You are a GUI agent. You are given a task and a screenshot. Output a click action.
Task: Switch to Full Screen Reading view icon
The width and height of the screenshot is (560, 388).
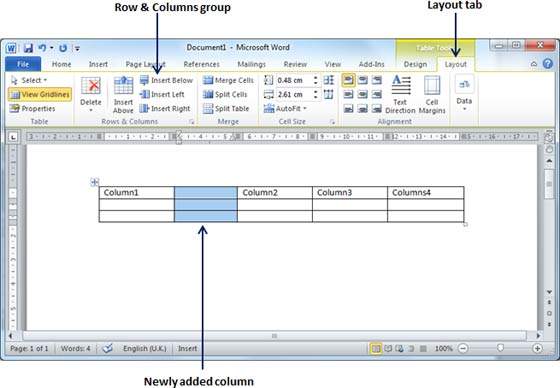pyautogui.click(x=388, y=348)
